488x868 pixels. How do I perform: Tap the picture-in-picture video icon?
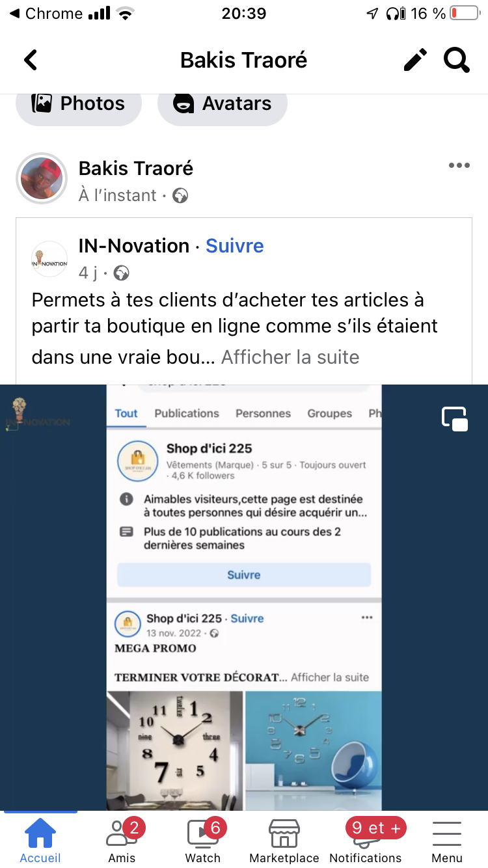[x=455, y=418]
